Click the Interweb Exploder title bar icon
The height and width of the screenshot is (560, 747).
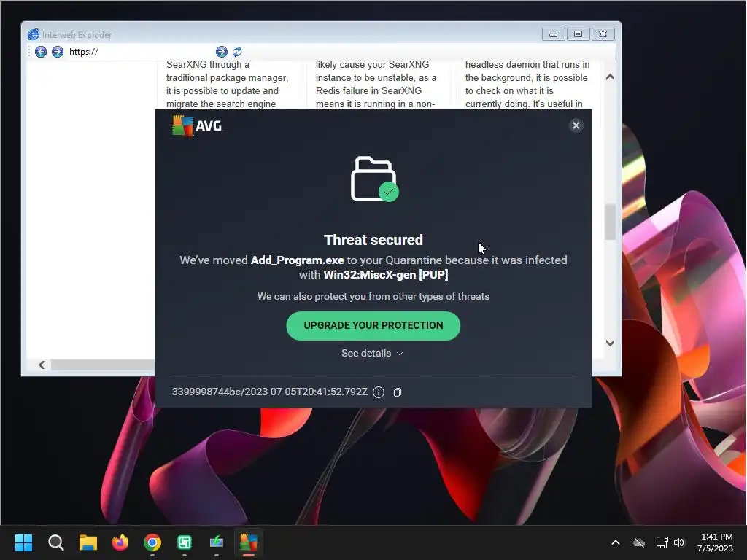click(34, 34)
